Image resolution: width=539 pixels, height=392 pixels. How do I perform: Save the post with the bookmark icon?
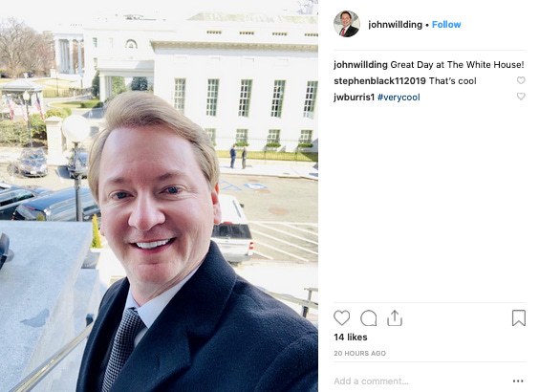pyautogui.click(x=519, y=318)
